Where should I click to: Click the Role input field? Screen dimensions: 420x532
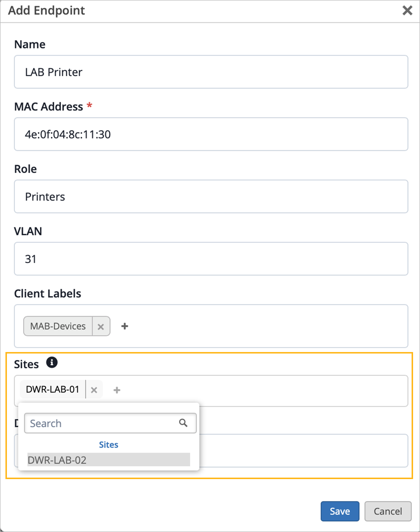point(211,196)
